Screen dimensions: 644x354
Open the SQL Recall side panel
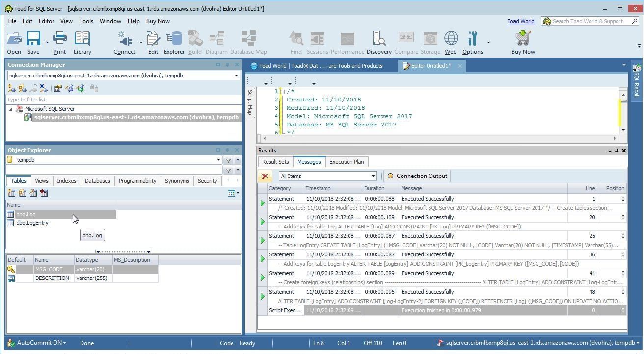[x=637, y=81]
